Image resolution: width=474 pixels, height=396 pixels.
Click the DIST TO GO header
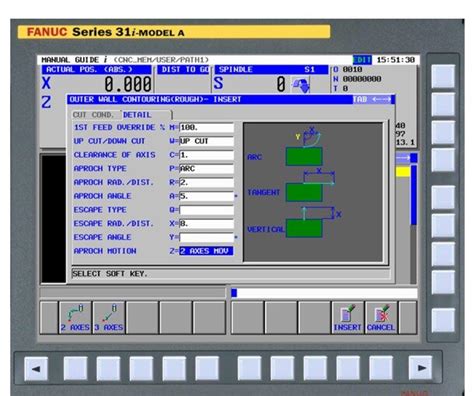183,69
